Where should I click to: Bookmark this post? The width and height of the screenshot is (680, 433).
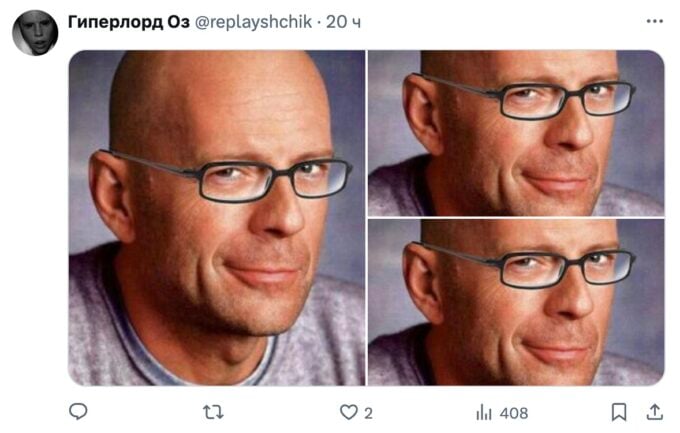[x=619, y=412]
